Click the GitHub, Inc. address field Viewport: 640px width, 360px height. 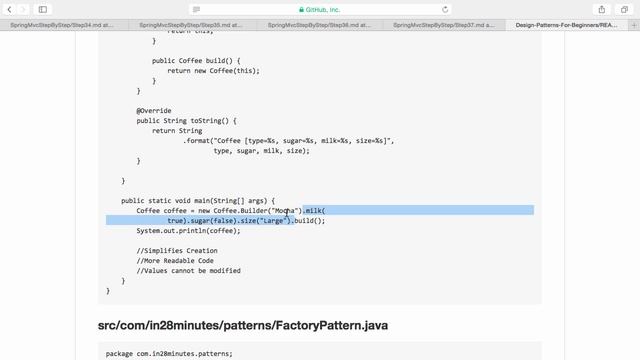tap(320, 9)
